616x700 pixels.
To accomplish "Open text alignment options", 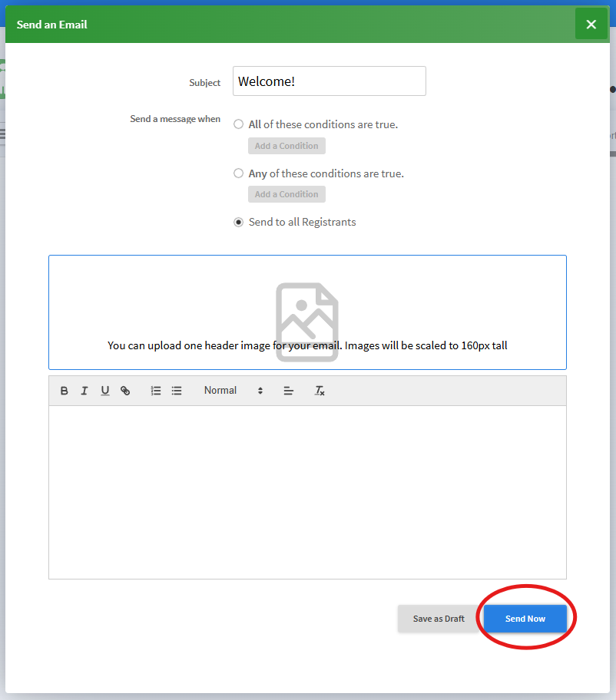I will click(289, 391).
